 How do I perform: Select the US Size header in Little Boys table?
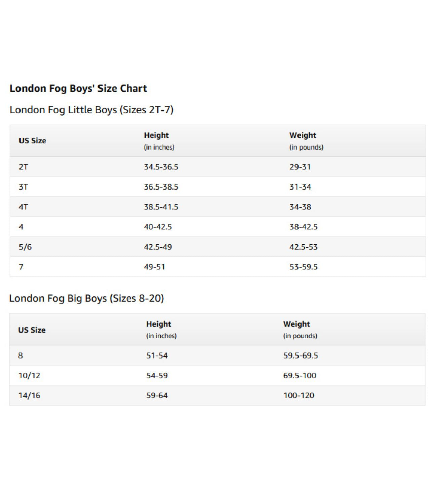click(x=32, y=141)
